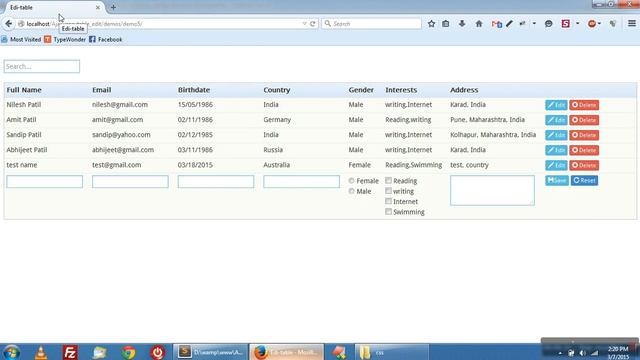The width and height of the screenshot is (640, 360).
Task: Reset the new row form
Action: tap(584, 180)
